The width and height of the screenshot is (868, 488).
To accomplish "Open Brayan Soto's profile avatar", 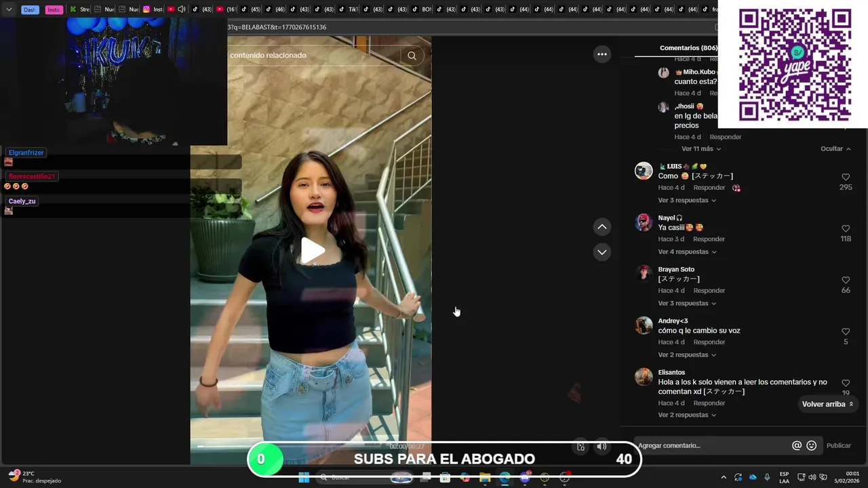I will coord(644,273).
